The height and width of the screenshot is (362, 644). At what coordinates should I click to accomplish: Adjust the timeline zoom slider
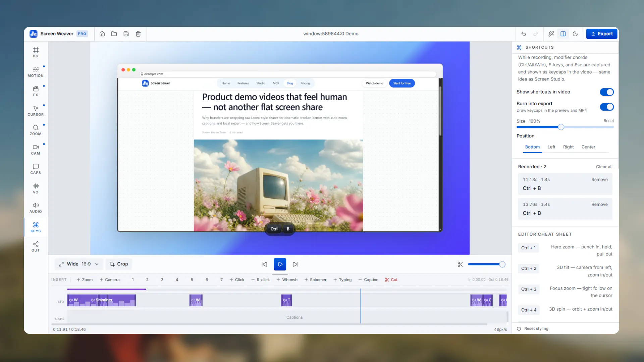[487, 264]
